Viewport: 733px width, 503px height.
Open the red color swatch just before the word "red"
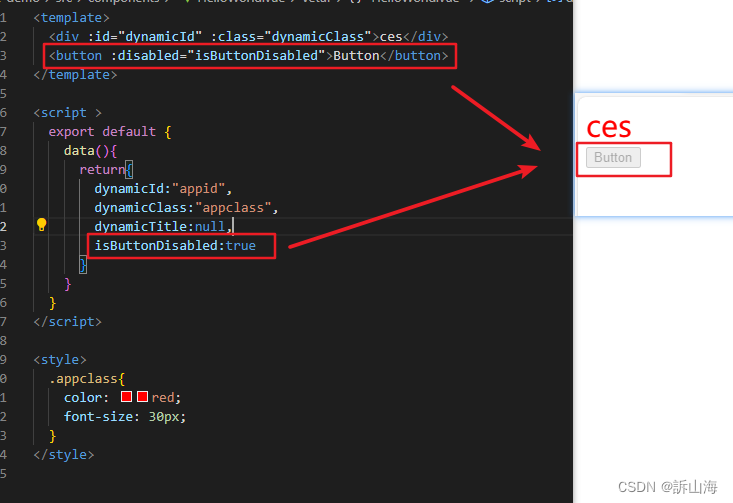[143, 397]
